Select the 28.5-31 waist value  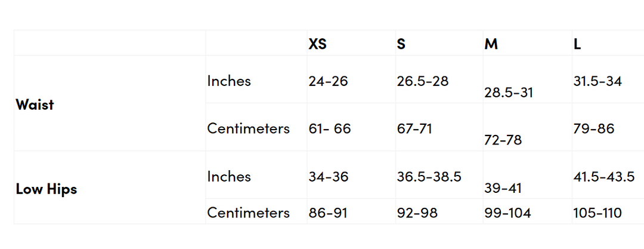[509, 93]
